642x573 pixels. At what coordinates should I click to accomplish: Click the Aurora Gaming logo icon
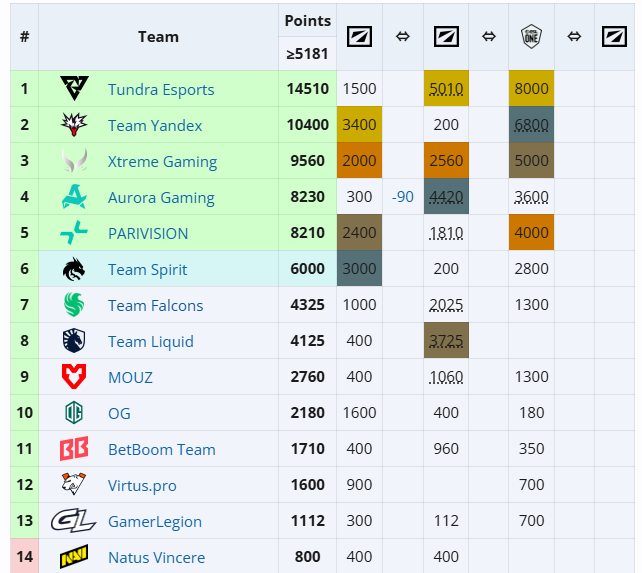coord(74,196)
